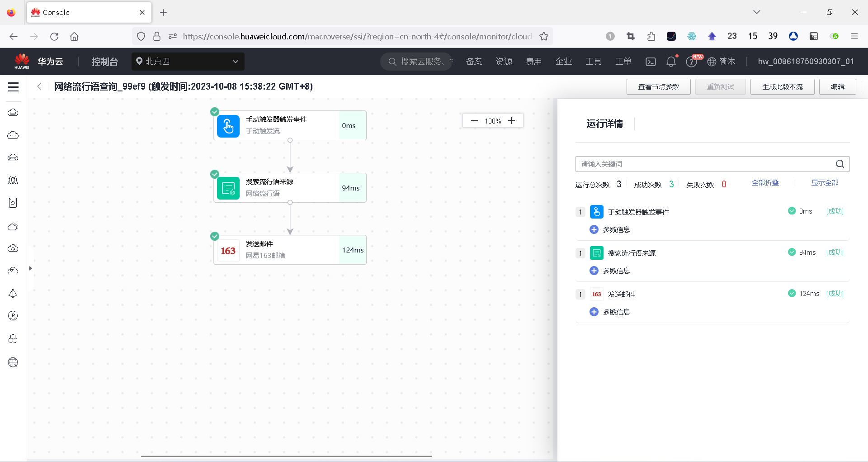The height and width of the screenshot is (462, 868).
Task: Open the 工具 menu
Action: point(593,62)
